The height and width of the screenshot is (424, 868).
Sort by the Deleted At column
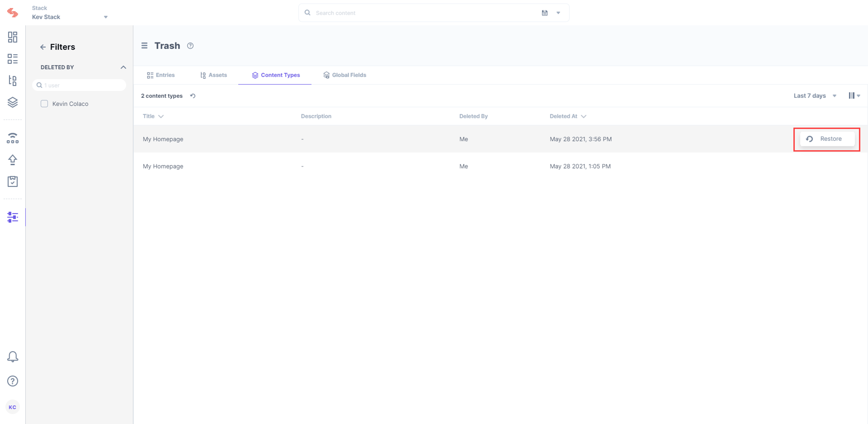click(x=568, y=116)
